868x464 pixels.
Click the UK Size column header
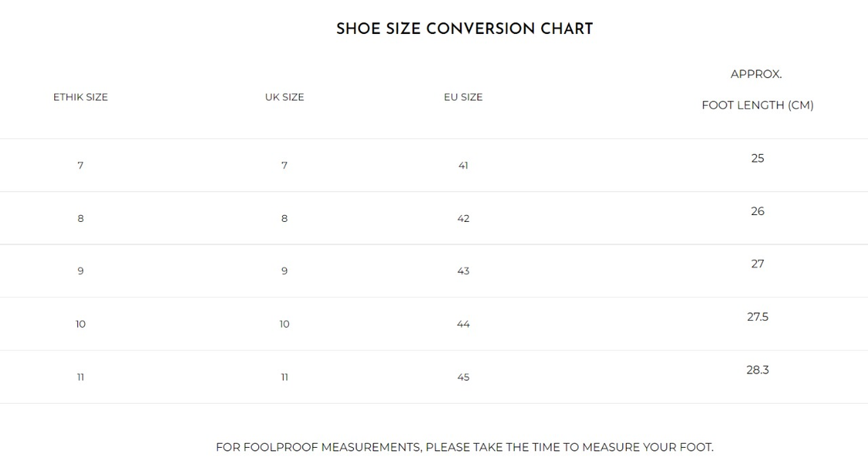point(284,97)
